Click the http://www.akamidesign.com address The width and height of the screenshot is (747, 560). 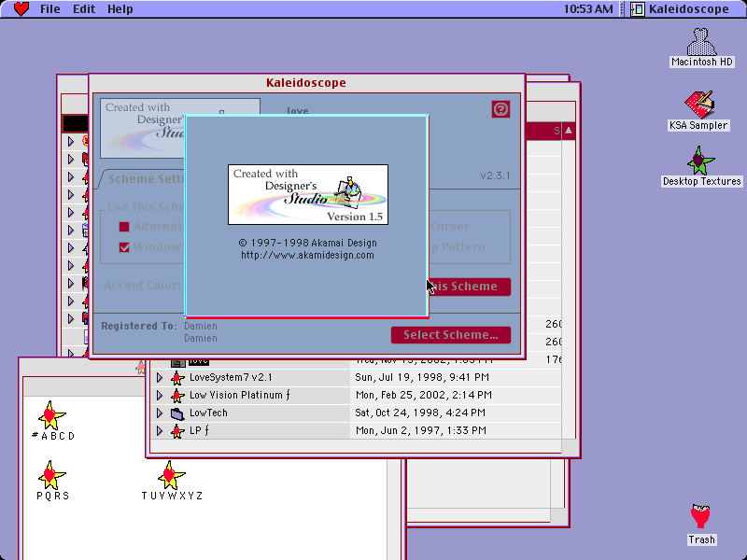tap(307, 255)
